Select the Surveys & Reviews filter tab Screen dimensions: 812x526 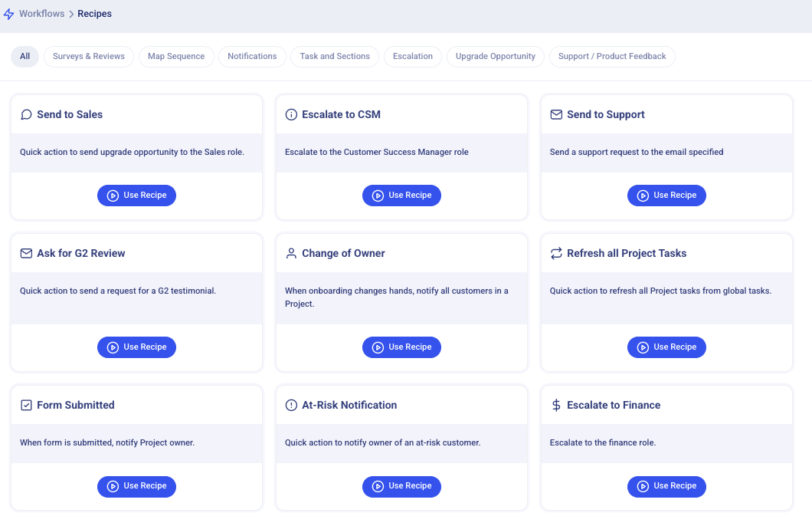point(89,56)
